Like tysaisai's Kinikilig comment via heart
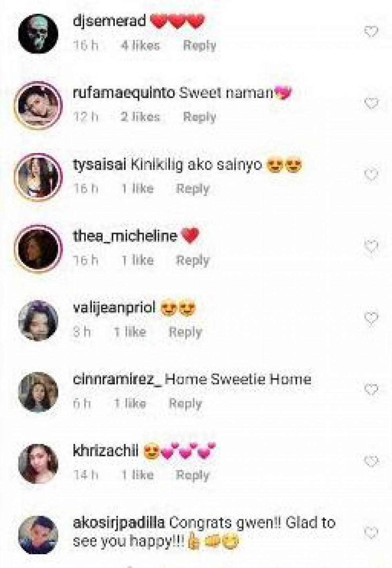Screen dimensions: 392x568 [371, 175]
